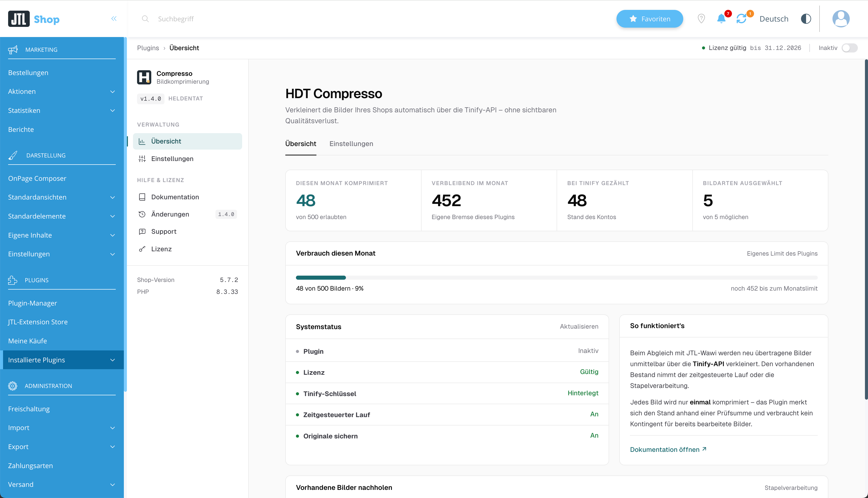Expand Standardelemente chevron

click(113, 216)
